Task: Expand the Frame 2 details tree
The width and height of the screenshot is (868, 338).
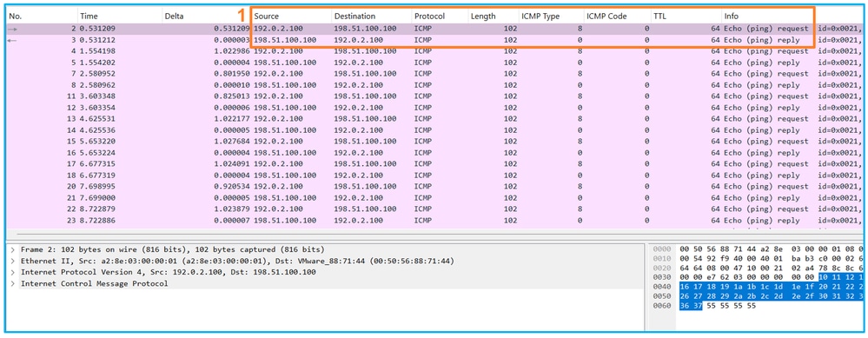Action: coord(12,249)
